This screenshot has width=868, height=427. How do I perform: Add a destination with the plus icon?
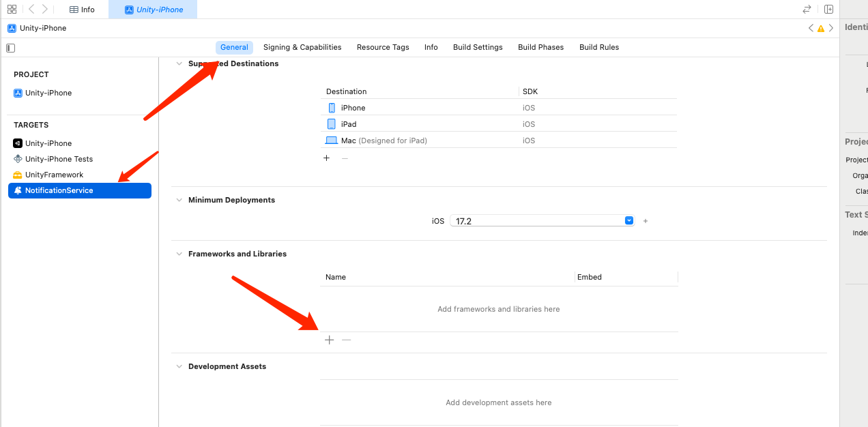coord(326,158)
